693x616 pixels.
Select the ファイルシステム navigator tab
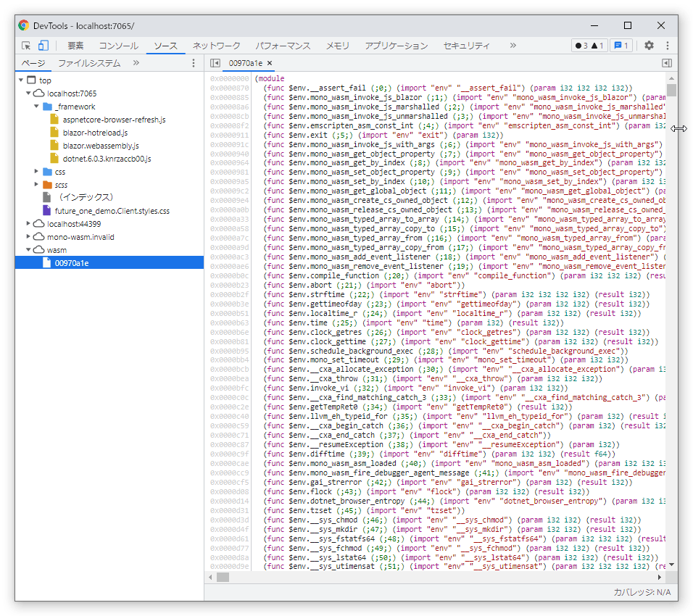coord(89,63)
